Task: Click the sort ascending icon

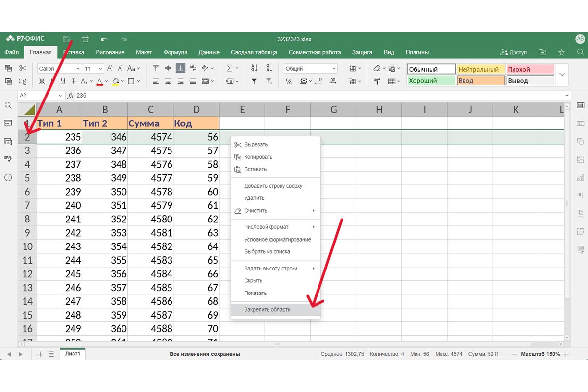Action: (254, 69)
